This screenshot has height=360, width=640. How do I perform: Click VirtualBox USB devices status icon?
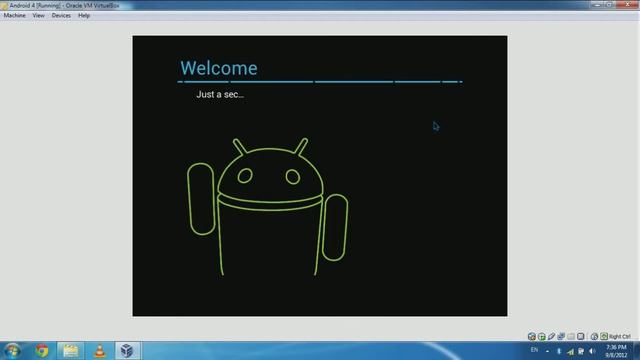[x=551, y=336]
